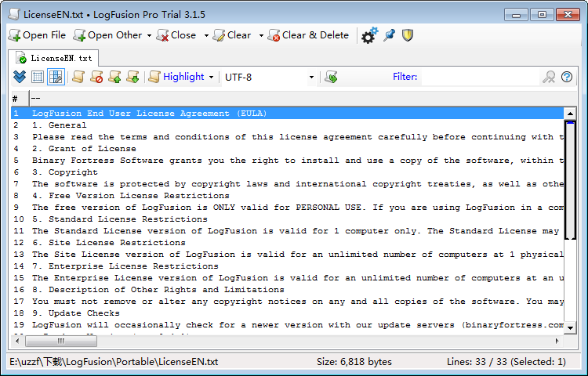Viewport: 588px width, 376px height.
Task: Select line 8 Free Version License Restrictions
Action: coord(287,196)
